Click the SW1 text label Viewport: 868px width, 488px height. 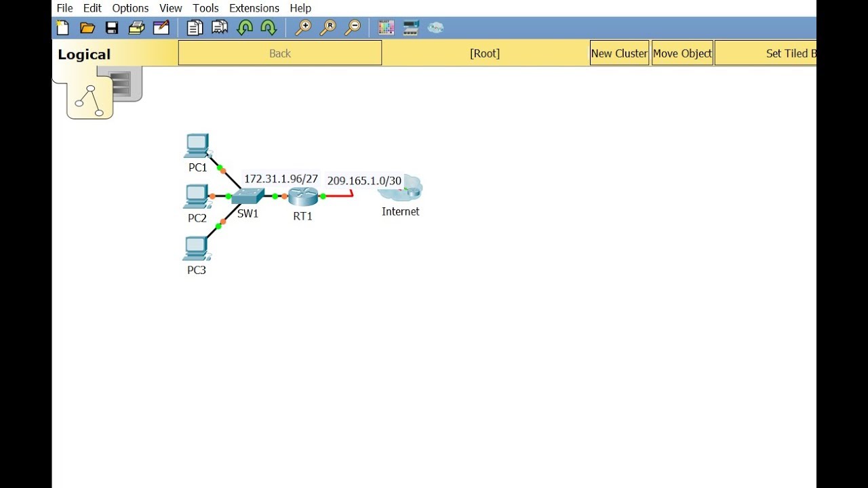tap(248, 213)
